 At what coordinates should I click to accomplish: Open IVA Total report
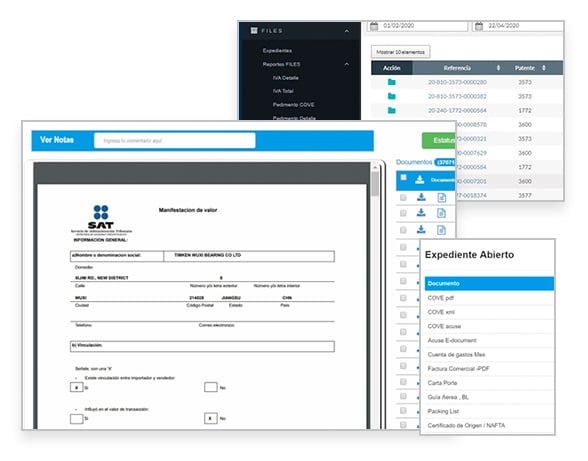click(x=283, y=91)
